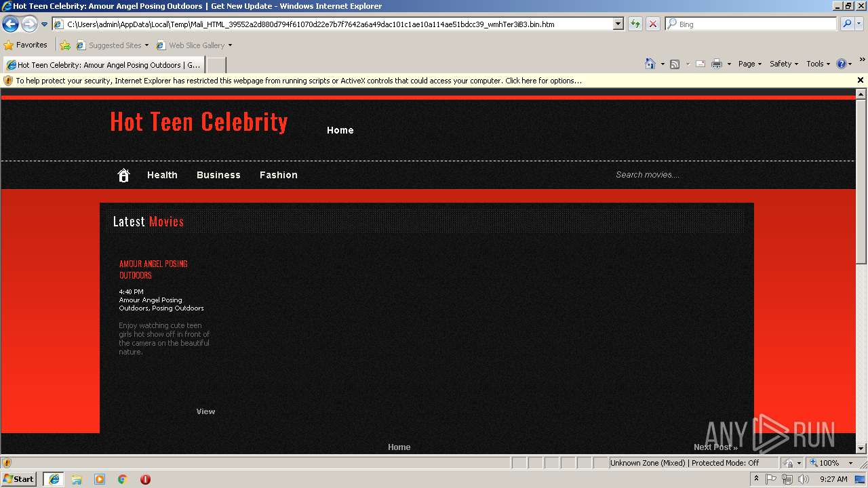Click the browser Forward arrow button
868x488 pixels.
(29, 24)
